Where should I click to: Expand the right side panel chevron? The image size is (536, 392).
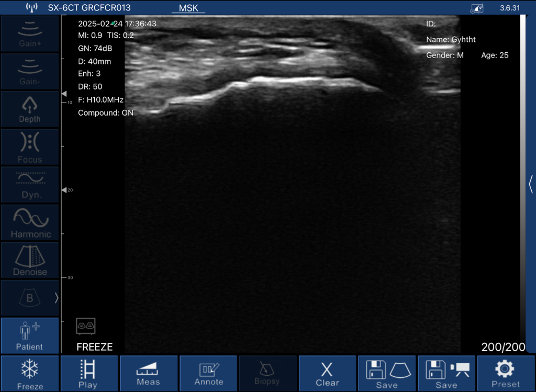[x=531, y=184]
